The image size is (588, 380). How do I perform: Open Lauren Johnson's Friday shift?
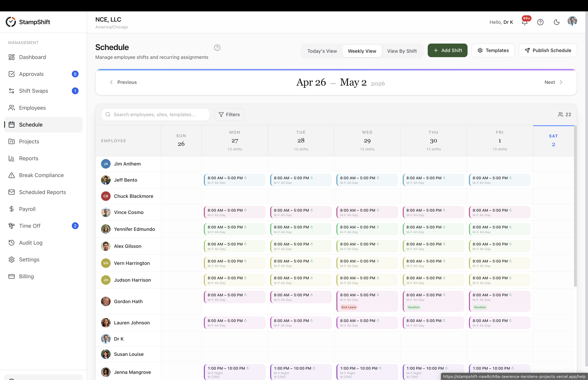pos(500,323)
